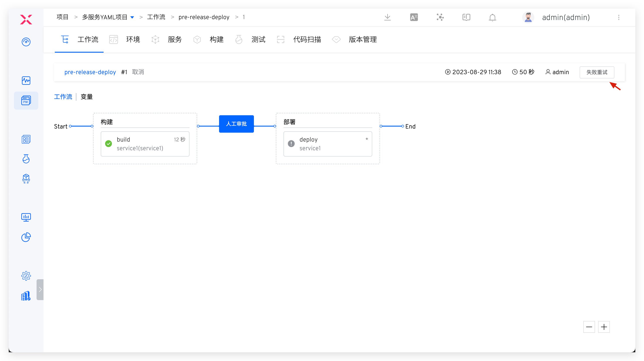This screenshot has height=361, width=644.
Task: Open the kebab menu next to admin(admin)
Action: pyautogui.click(x=619, y=17)
